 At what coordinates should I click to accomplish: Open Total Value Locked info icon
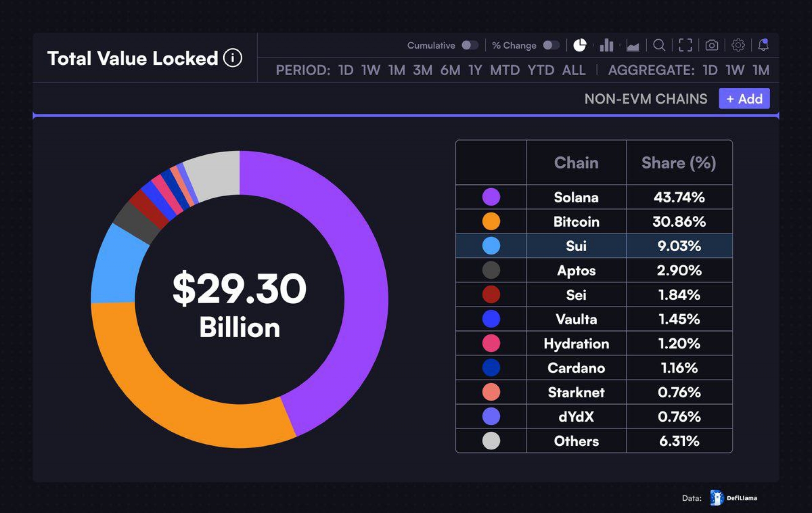(233, 58)
